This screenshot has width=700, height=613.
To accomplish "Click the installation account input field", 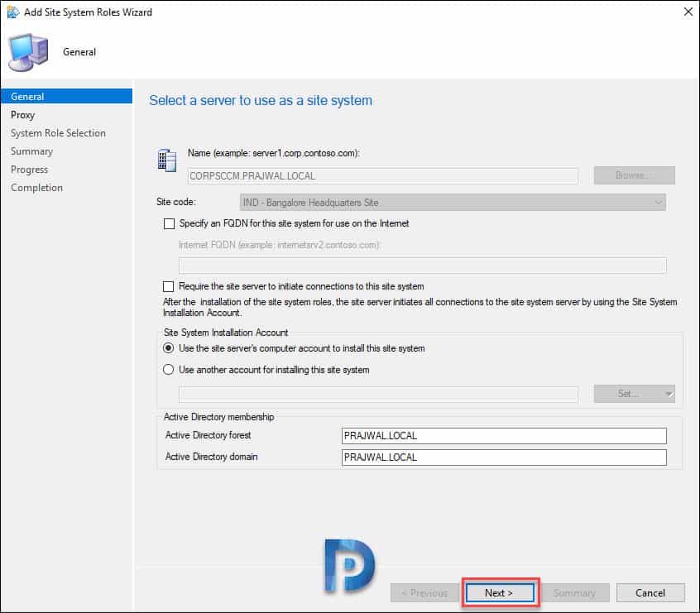I will [x=379, y=395].
